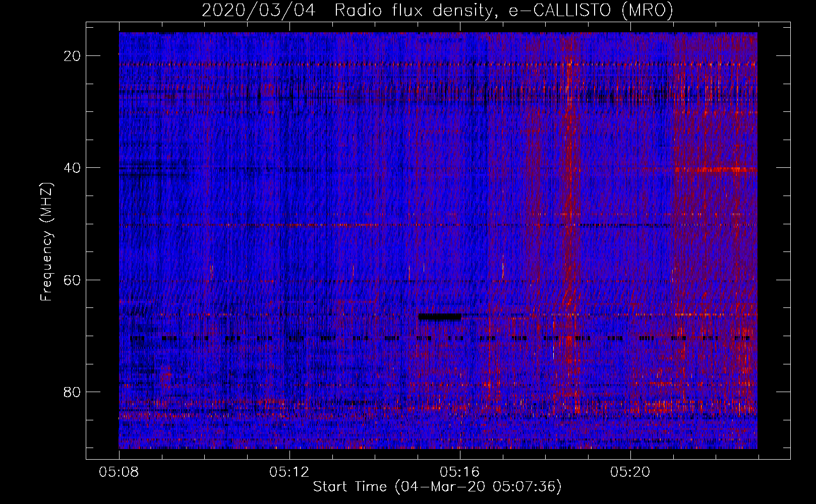The image size is (816, 504).
Task: Click the 20 MHz frequency tick label
Action: (x=73, y=55)
